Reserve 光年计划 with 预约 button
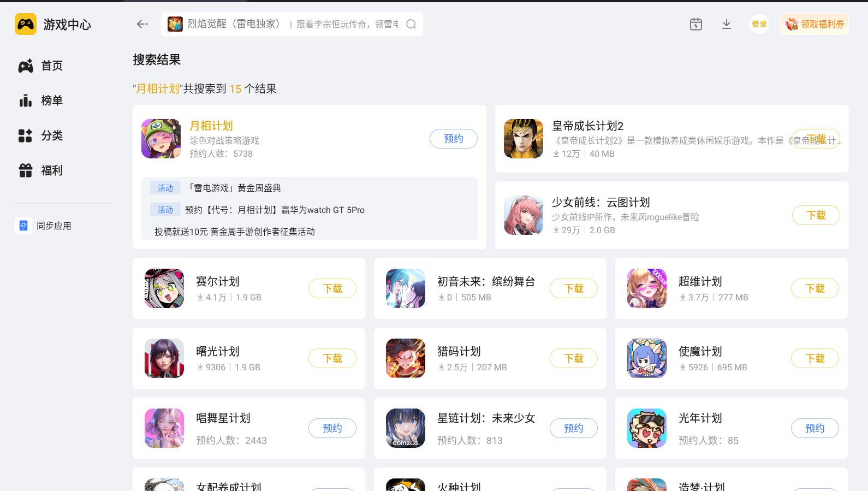868x491 pixels. click(815, 428)
